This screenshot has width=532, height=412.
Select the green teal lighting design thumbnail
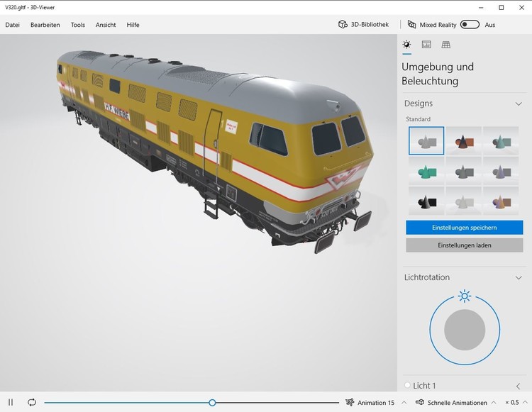click(x=426, y=171)
